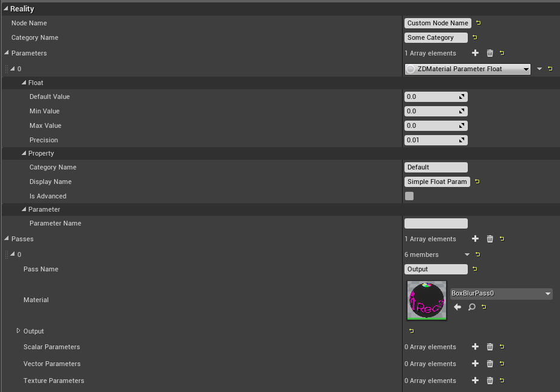
Task: Clear the Passes array with trash icon
Action: pos(489,239)
